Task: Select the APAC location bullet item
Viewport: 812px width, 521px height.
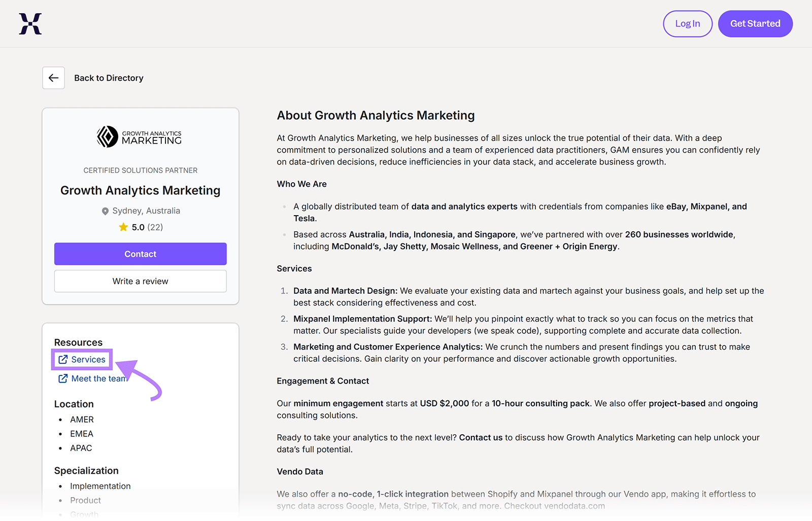Action: [x=81, y=448]
